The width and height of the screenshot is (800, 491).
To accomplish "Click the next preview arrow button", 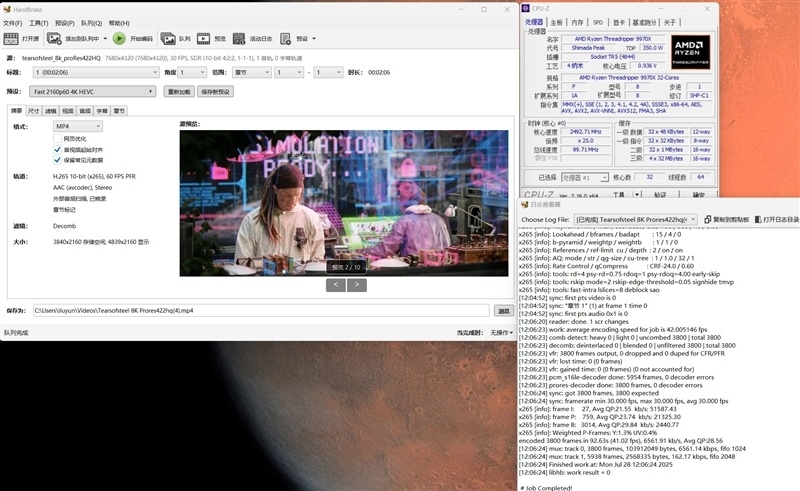I will (358, 285).
